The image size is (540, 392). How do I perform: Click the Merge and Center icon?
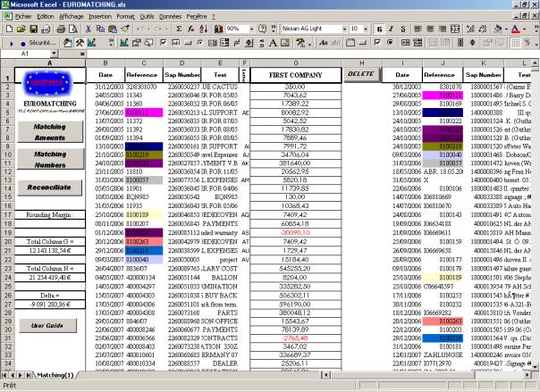[455, 29]
